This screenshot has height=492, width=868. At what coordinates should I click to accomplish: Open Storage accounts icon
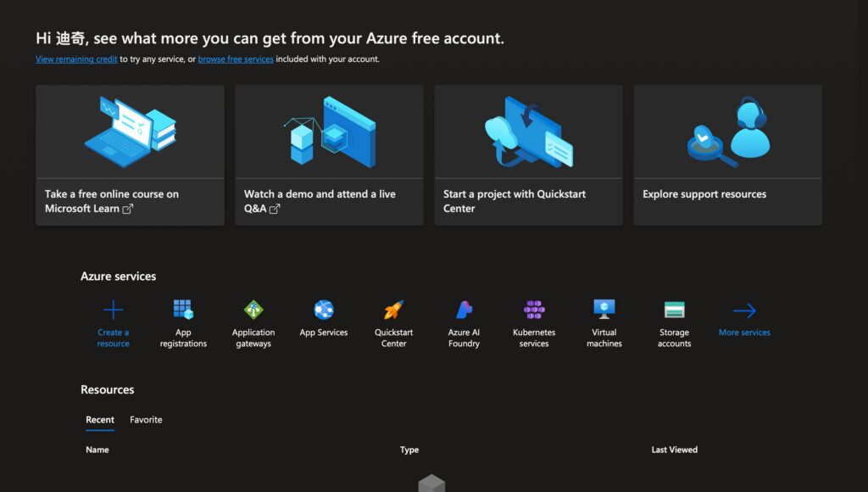(x=674, y=310)
